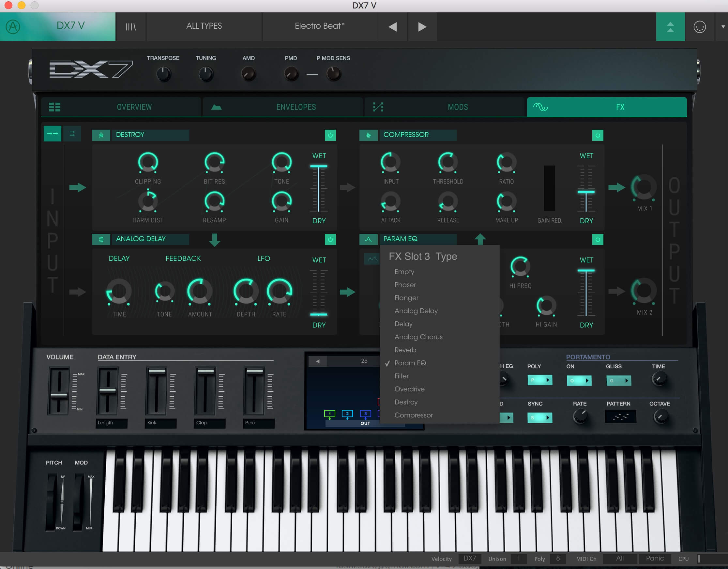Expand the top-right toolbar dropdown arrow
Viewport: 728px width, 569px height.
(x=723, y=27)
